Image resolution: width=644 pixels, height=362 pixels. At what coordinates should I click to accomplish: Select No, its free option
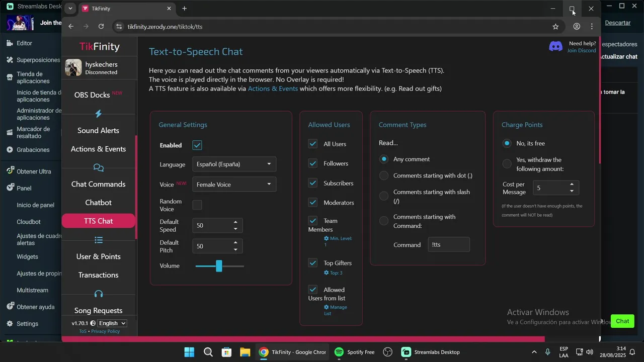coord(507,143)
